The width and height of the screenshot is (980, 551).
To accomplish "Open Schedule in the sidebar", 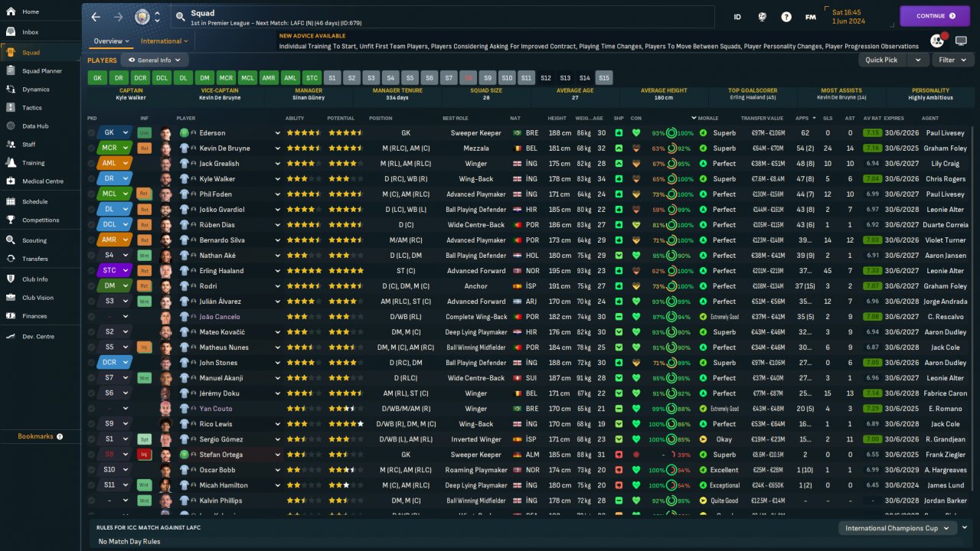I will pyautogui.click(x=41, y=202).
